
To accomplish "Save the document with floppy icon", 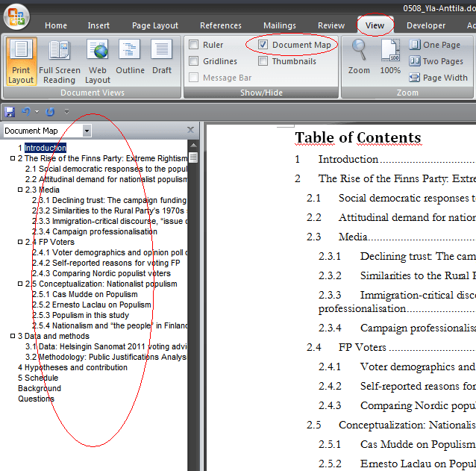I will point(10,112).
